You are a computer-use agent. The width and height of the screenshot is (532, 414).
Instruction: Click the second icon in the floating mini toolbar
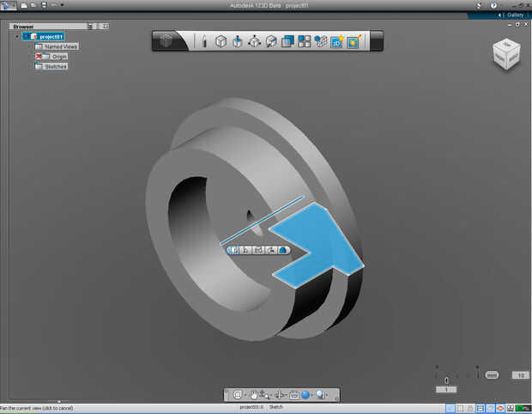(x=245, y=250)
